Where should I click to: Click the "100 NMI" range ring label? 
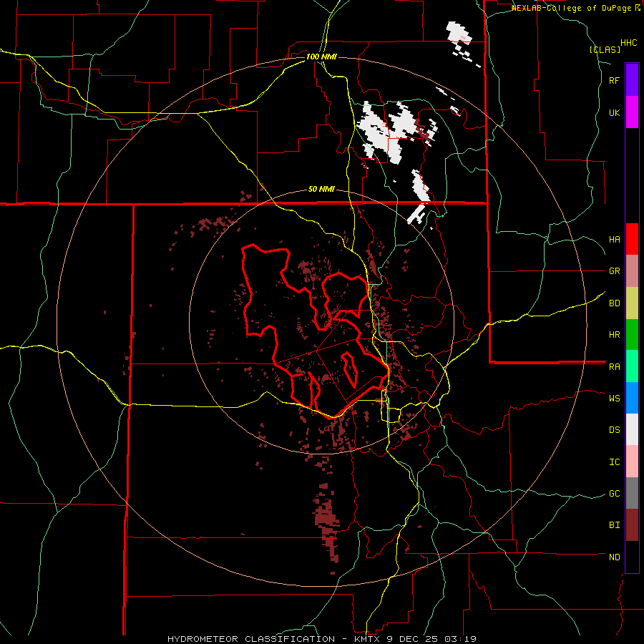coord(321,57)
